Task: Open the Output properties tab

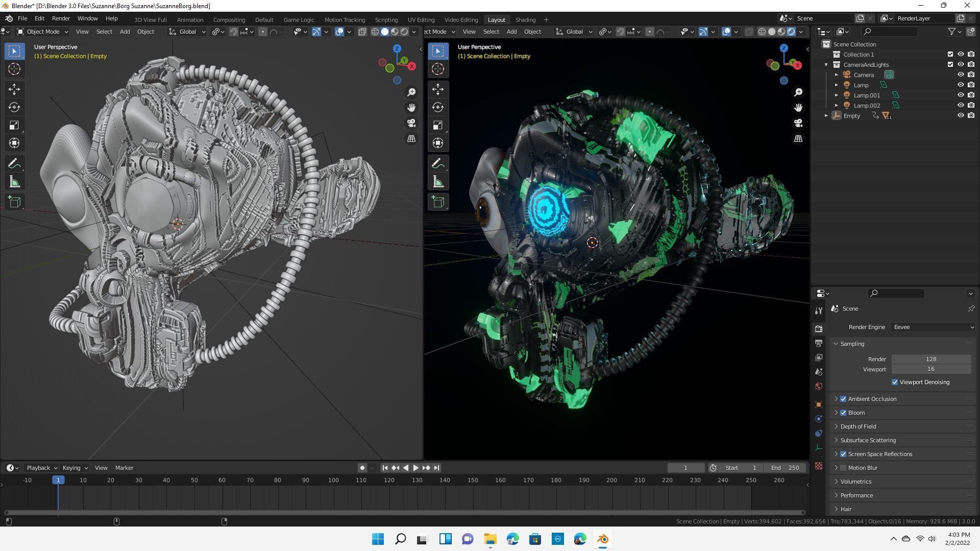Action: [x=819, y=343]
